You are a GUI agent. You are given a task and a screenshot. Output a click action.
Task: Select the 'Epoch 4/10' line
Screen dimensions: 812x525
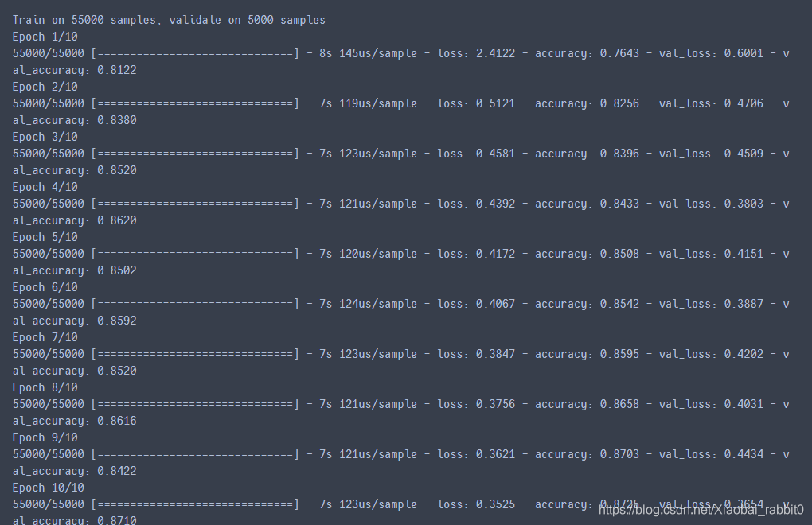click(45, 187)
